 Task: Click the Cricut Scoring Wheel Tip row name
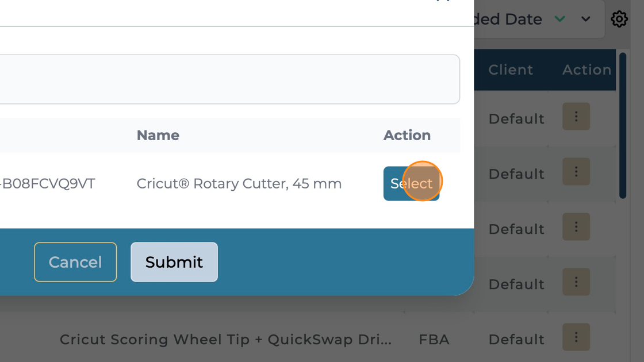[225, 340]
